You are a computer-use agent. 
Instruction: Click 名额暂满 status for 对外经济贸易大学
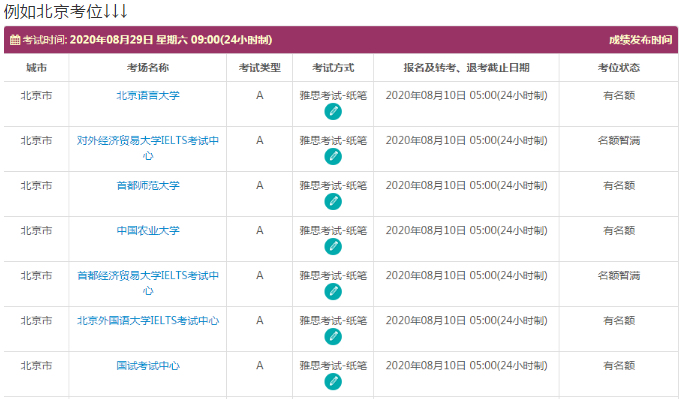(x=619, y=140)
